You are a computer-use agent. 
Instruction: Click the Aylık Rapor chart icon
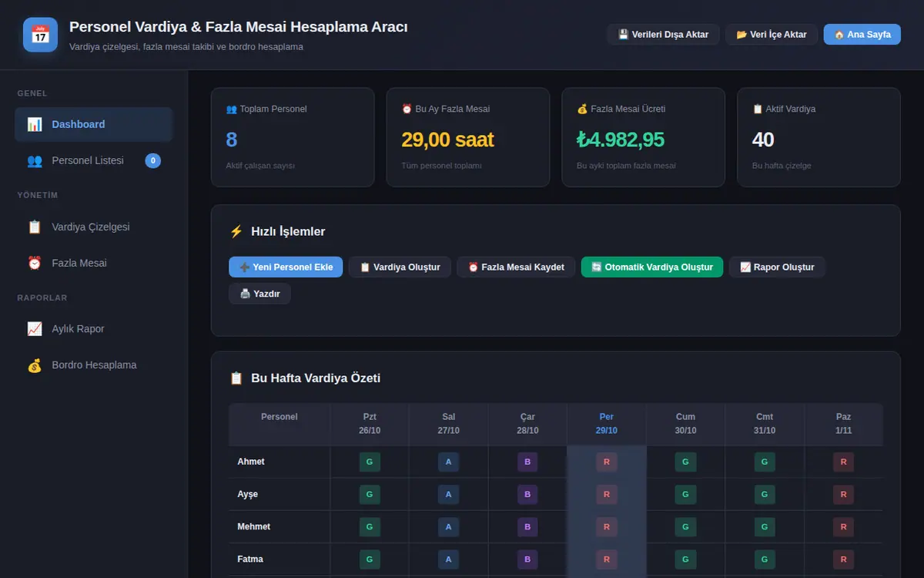[35, 328]
